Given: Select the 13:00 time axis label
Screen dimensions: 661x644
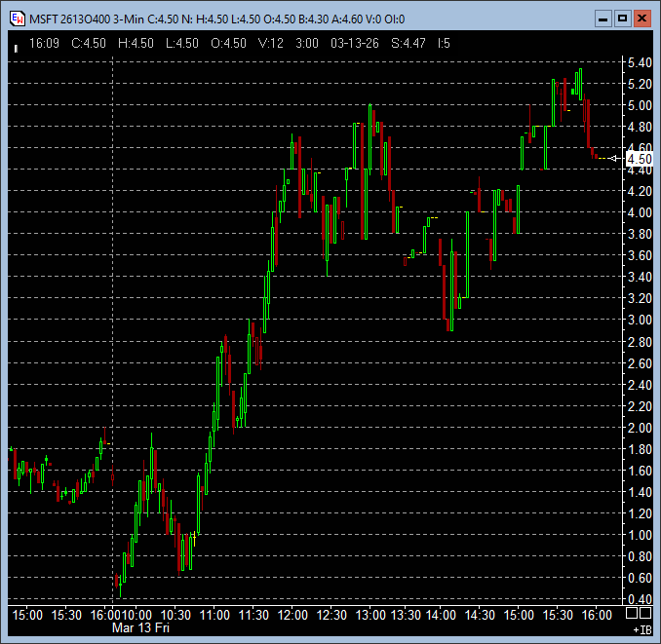Looking at the screenshot, I should click(x=370, y=615).
